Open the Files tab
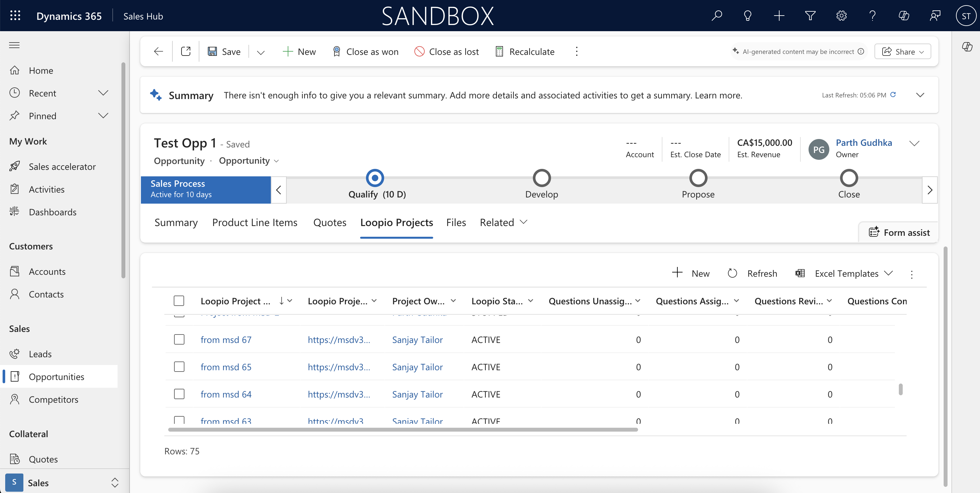The height and width of the screenshot is (493, 980). pos(456,222)
